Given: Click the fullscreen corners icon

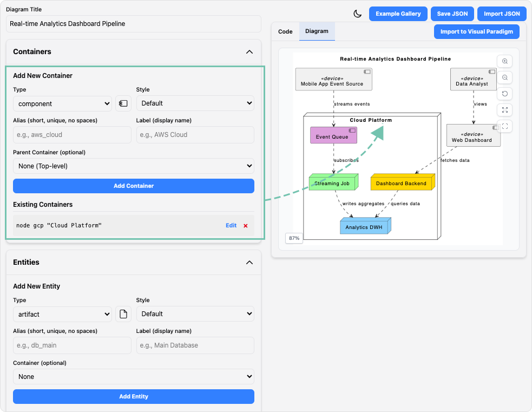Looking at the screenshot, I should coord(505,127).
